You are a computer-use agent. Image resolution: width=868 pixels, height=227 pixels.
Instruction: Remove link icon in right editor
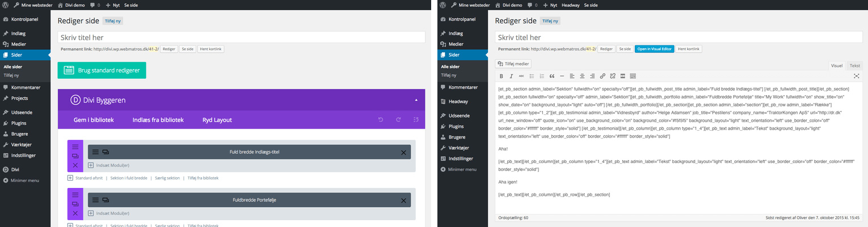[613, 76]
